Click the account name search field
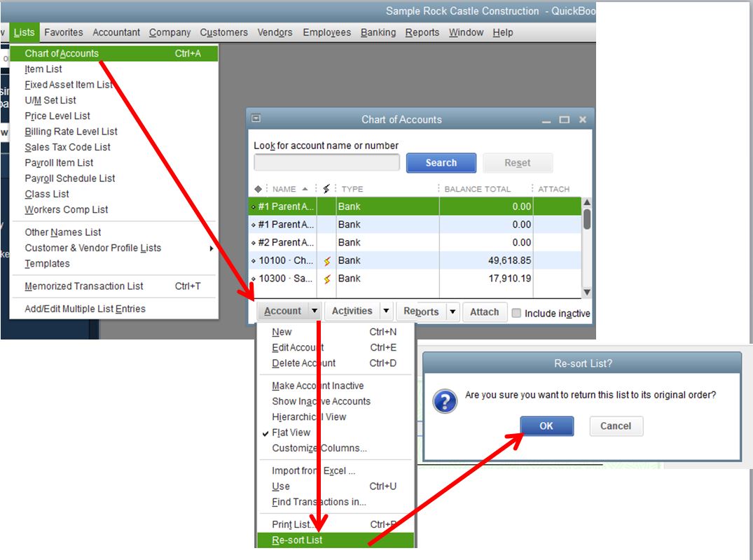 tap(326, 162)
